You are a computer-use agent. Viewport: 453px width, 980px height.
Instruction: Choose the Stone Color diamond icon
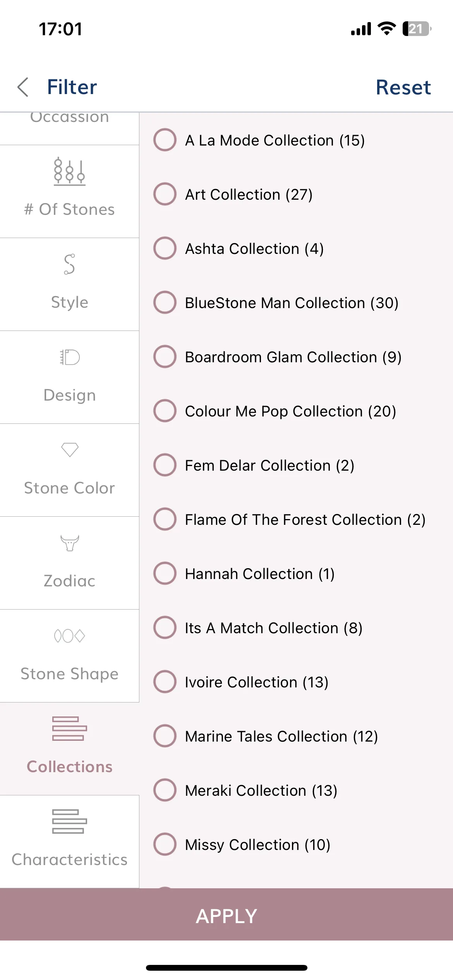pos(70,450)
